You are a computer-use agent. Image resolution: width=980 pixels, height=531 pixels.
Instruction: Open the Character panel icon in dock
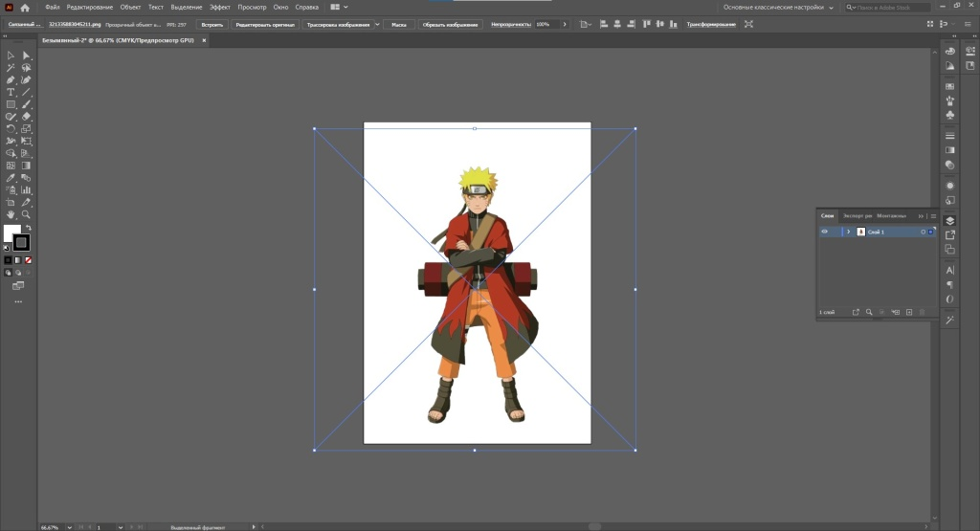(x=950, y=270)
